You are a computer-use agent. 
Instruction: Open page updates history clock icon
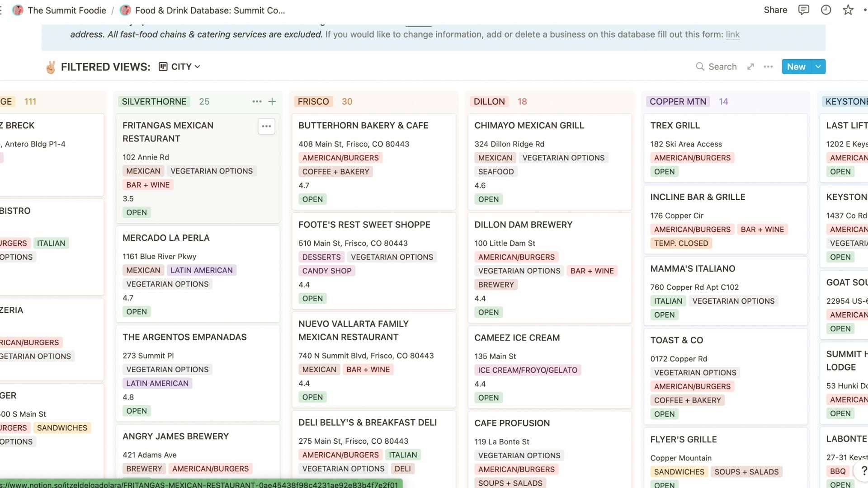(x=826, y=10)
